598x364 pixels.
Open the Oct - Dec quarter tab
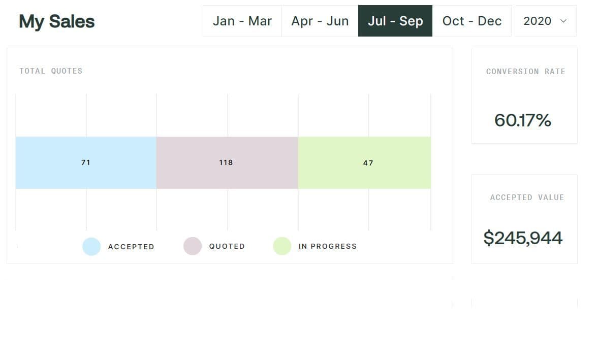[472, 21]
